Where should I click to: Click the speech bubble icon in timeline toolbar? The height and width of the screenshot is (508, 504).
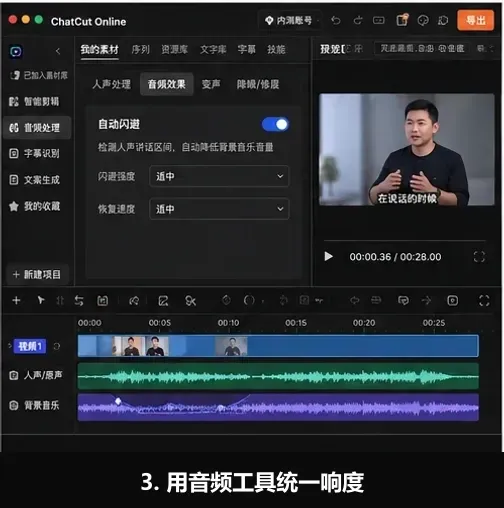[403, 301]
